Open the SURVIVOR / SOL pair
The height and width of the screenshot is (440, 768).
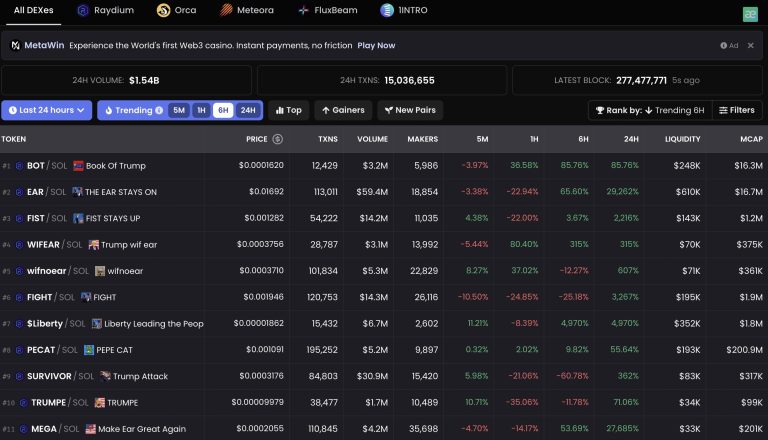point(60,376)
